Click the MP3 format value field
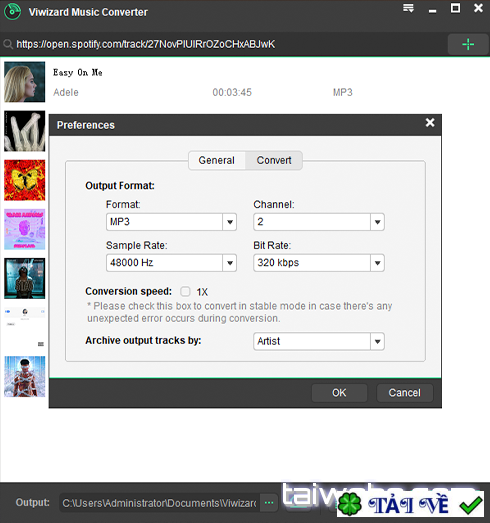The image size is (490, 523). click(164, 222)
